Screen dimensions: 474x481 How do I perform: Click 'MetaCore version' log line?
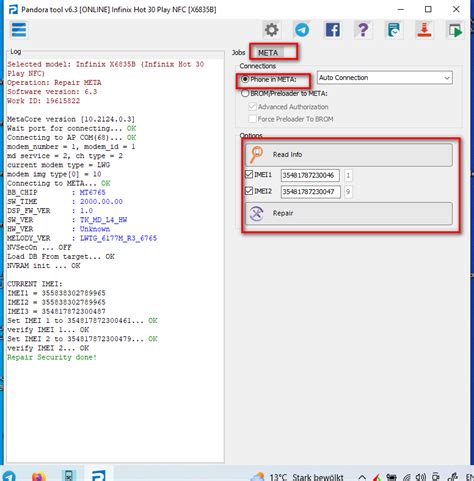pyautogui.click(x=71, y=119)
